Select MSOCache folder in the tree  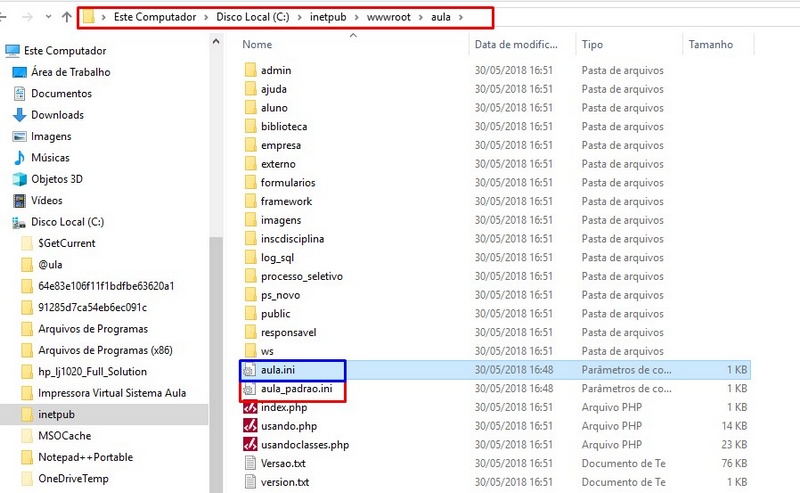64,436
